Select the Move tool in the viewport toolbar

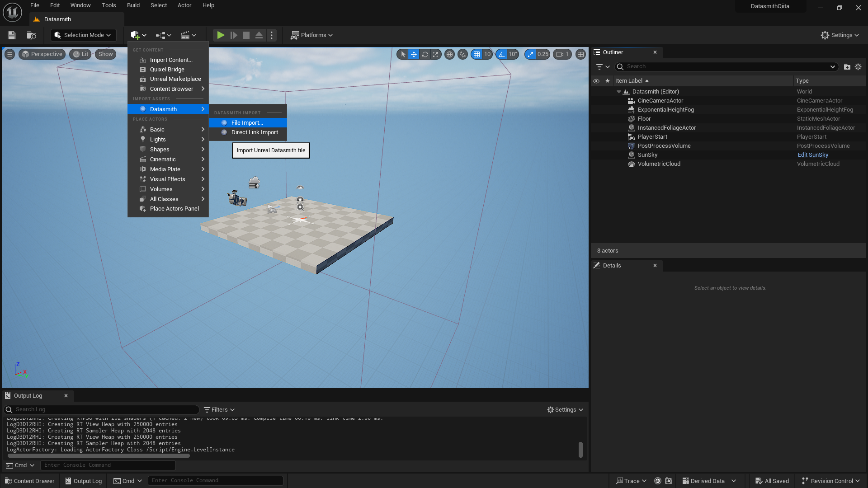click(414, 54)
